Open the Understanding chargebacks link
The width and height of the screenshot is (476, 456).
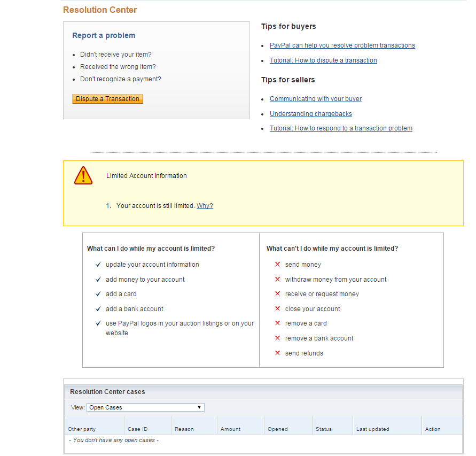point(310,114)
